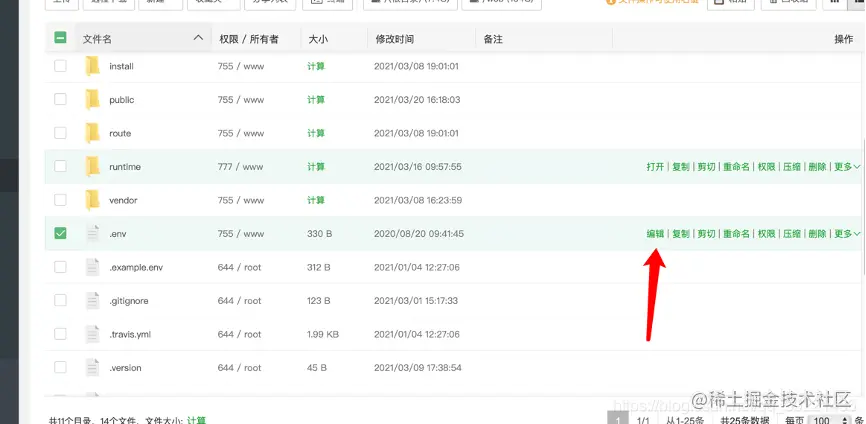Click 删除 in the .env row

coord(817,234)
